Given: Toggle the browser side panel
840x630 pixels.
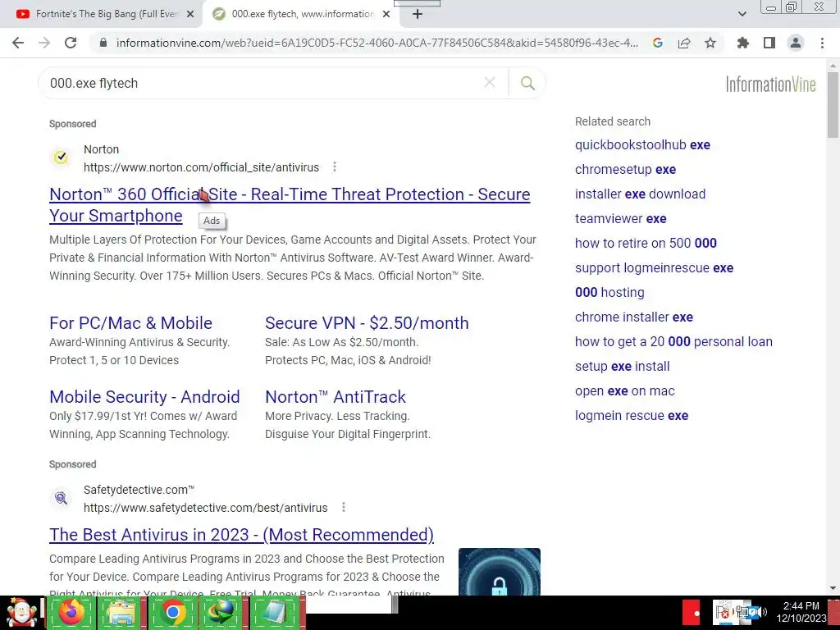Looking at the screenshot, I should point(769,43).
